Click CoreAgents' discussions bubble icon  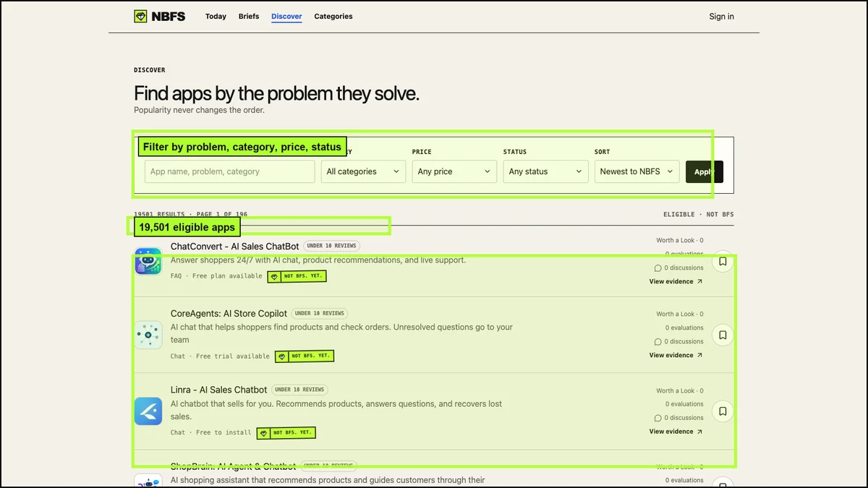658,342
